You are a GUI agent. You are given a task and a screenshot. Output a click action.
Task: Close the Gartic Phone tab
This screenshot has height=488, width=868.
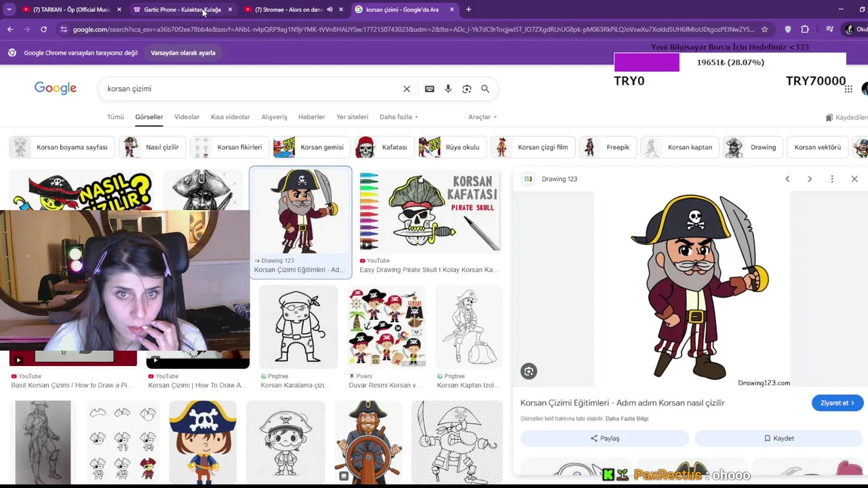[x=230, y=9]
